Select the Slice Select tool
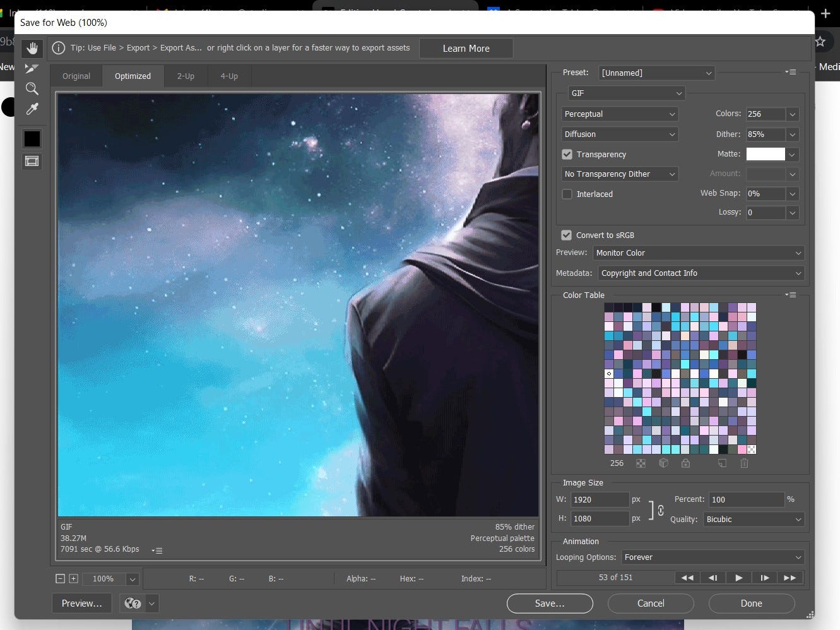 [32, 68]
